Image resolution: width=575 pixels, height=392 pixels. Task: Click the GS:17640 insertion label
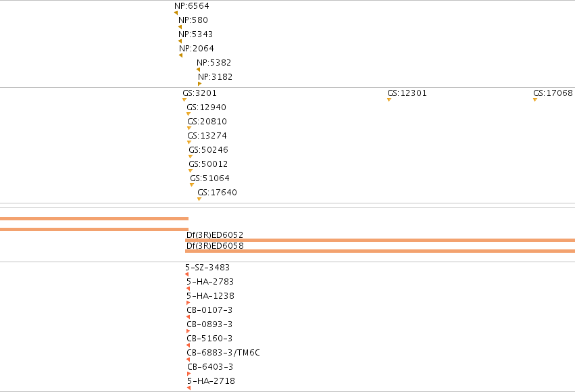tap(218, 193)
